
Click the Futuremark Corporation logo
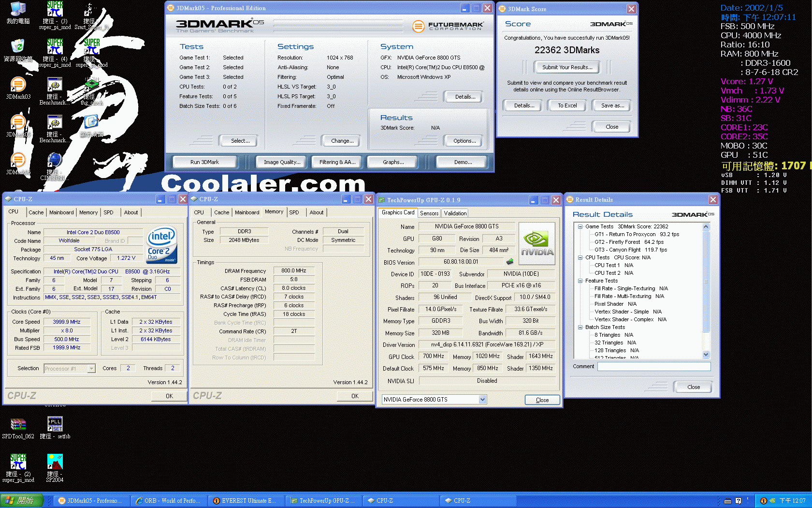coord(448,26)
